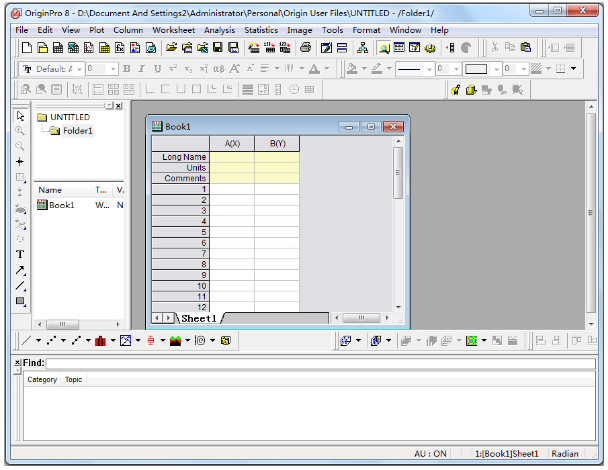Toggle Italic text formatting

click(x=142, y=69)
